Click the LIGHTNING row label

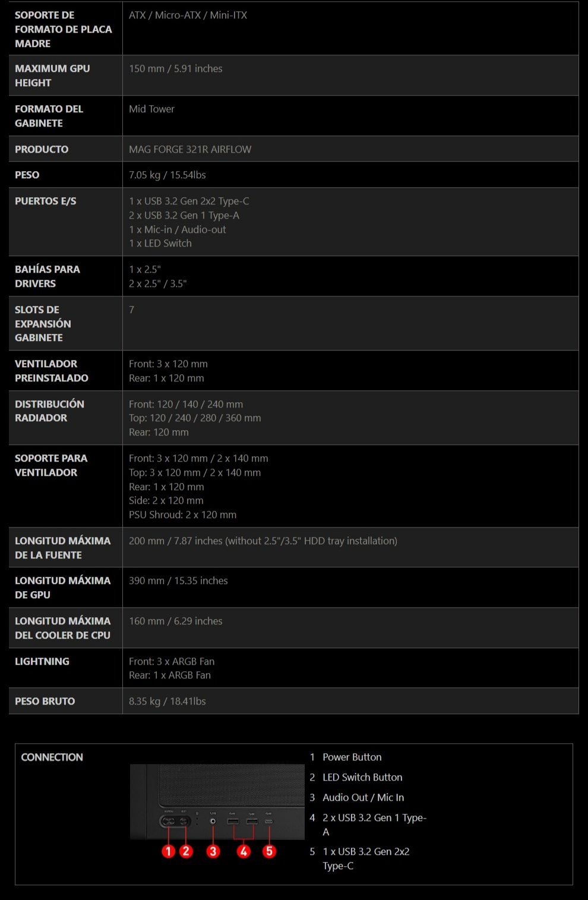tap(42, 662)
